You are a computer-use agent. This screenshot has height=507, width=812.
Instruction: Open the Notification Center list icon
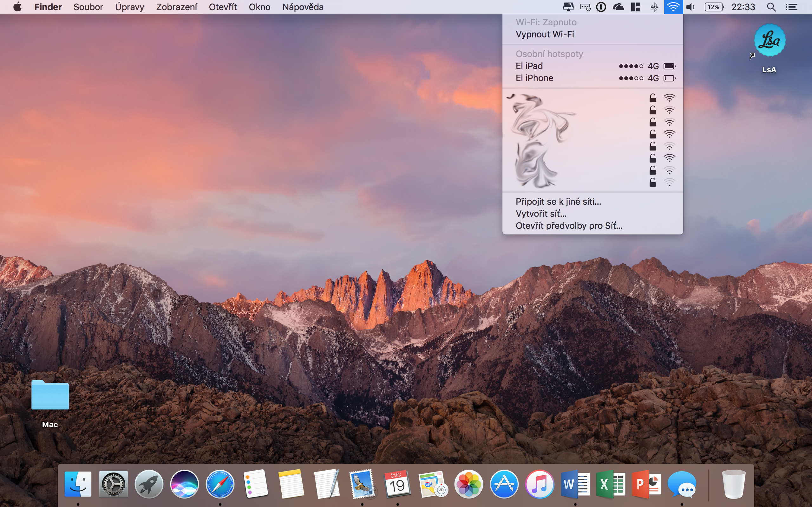pyautogui.click(x=791, y=7)
